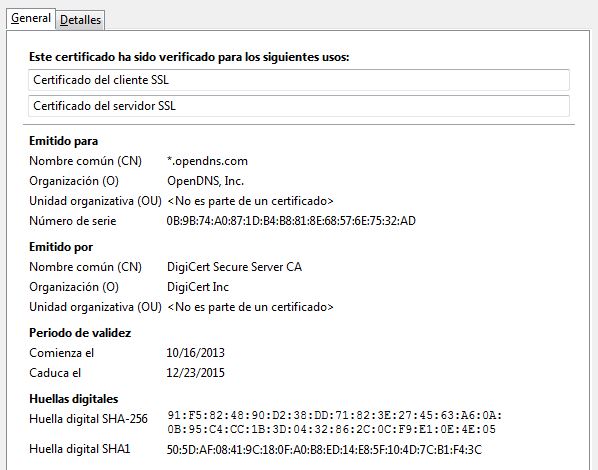Click the 'Emitido por' heading

(61, 247)
